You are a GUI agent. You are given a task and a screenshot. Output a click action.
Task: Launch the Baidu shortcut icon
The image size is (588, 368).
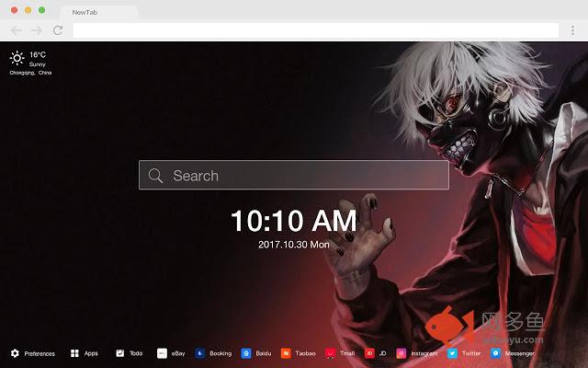[x=246, y=353]
